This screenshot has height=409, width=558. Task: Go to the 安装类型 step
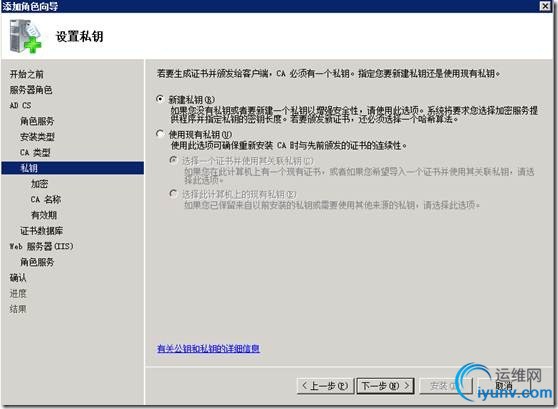(37, 137)
